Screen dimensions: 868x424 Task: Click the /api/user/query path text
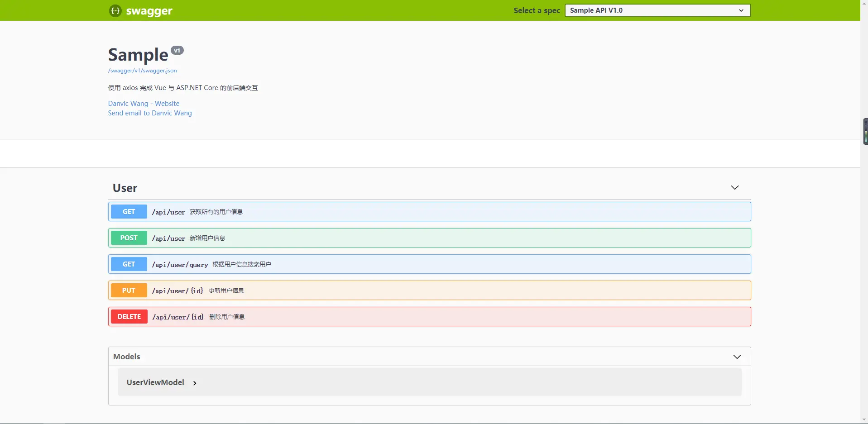[x=180, y=265]
